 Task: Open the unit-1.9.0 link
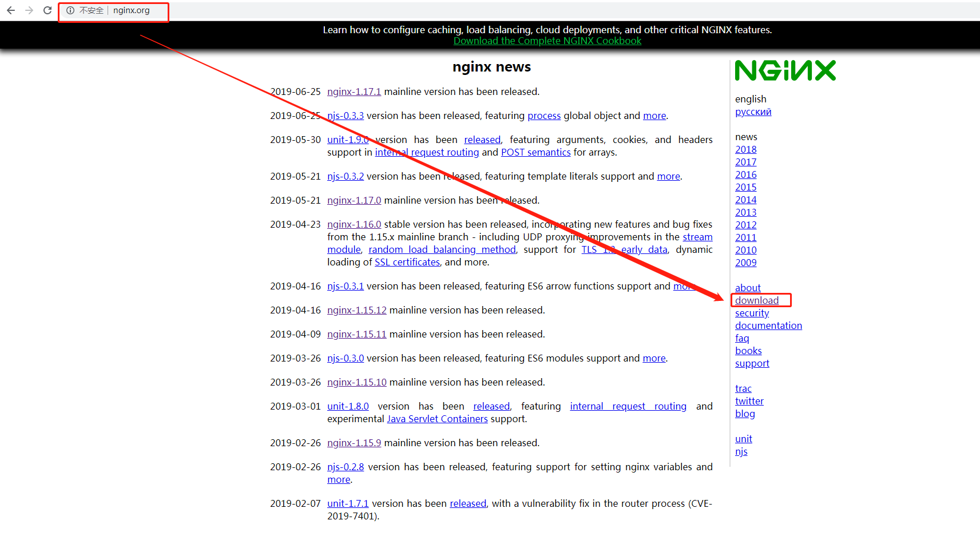tap(348, 140)
